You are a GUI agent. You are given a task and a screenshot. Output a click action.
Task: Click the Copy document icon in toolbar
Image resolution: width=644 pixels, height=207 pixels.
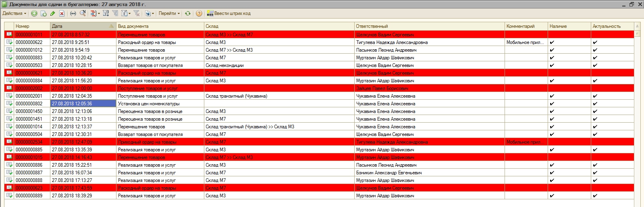pyautogui.click(x=44, y=13)
